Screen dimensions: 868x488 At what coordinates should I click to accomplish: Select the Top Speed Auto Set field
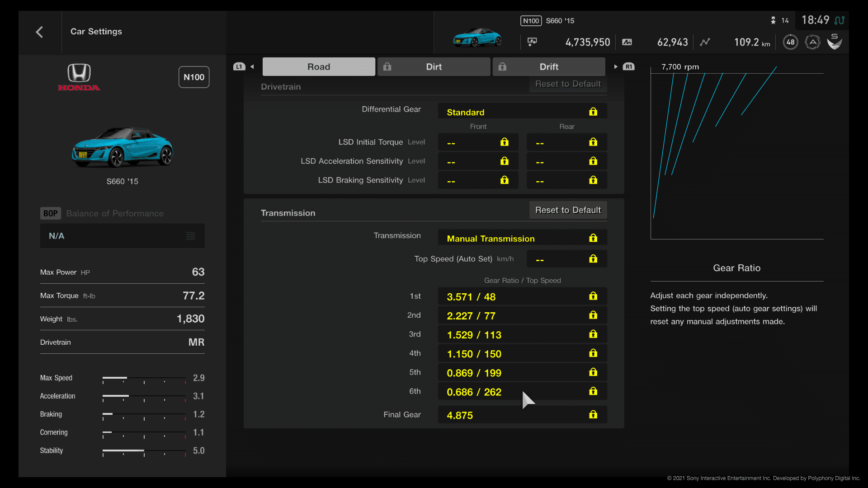pyautogui.click(x=566, y=259)
